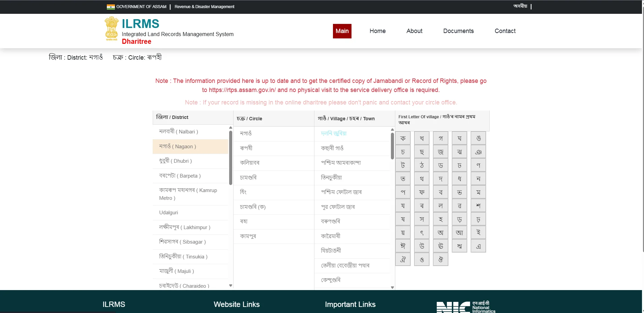Open the Revenue & Disaster Management link
This screenshot has width=644, height=313.
coord(204,6)
